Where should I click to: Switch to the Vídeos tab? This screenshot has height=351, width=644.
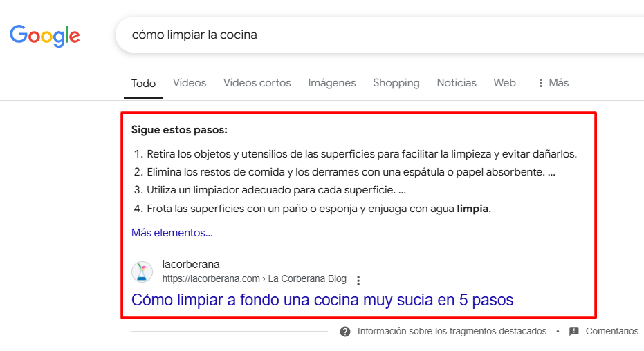coord(190,83)
